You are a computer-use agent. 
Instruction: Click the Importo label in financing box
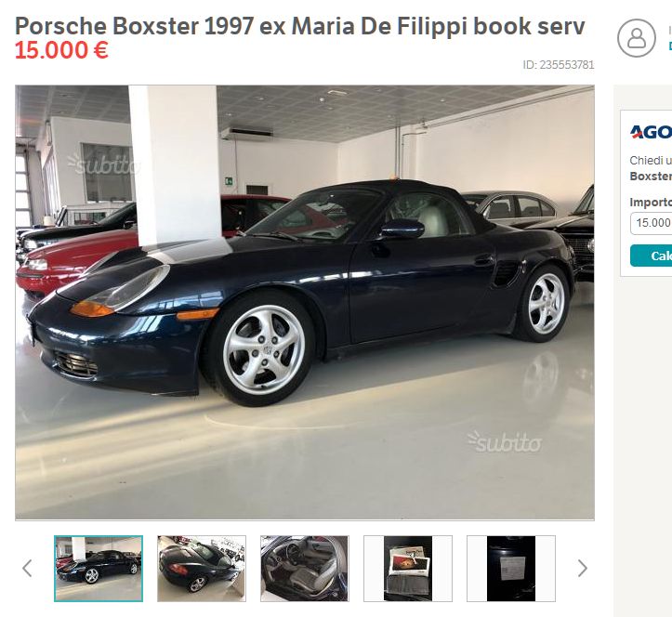(651, 203)
